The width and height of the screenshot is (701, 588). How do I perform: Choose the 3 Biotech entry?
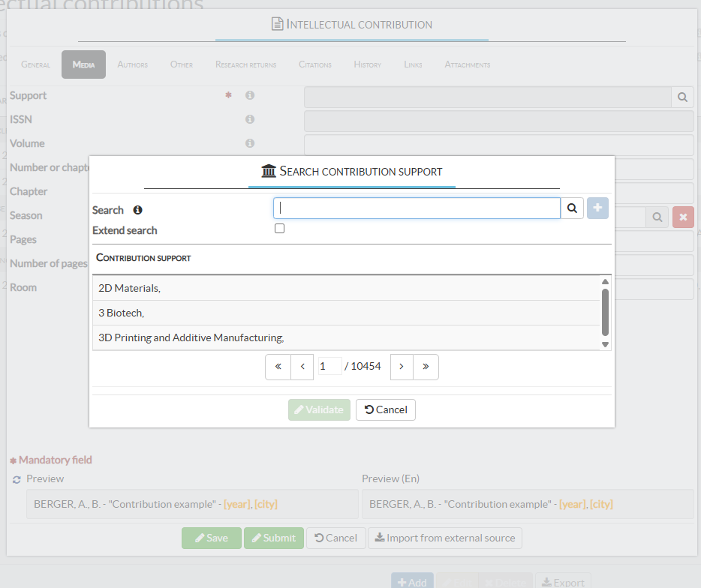point(121,313)
